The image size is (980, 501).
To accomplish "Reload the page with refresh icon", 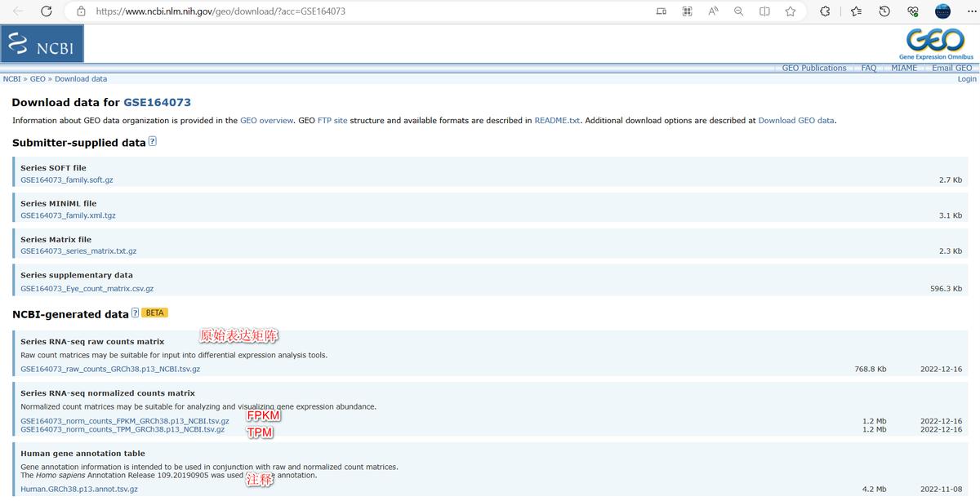I will click(x=47, y=11).
